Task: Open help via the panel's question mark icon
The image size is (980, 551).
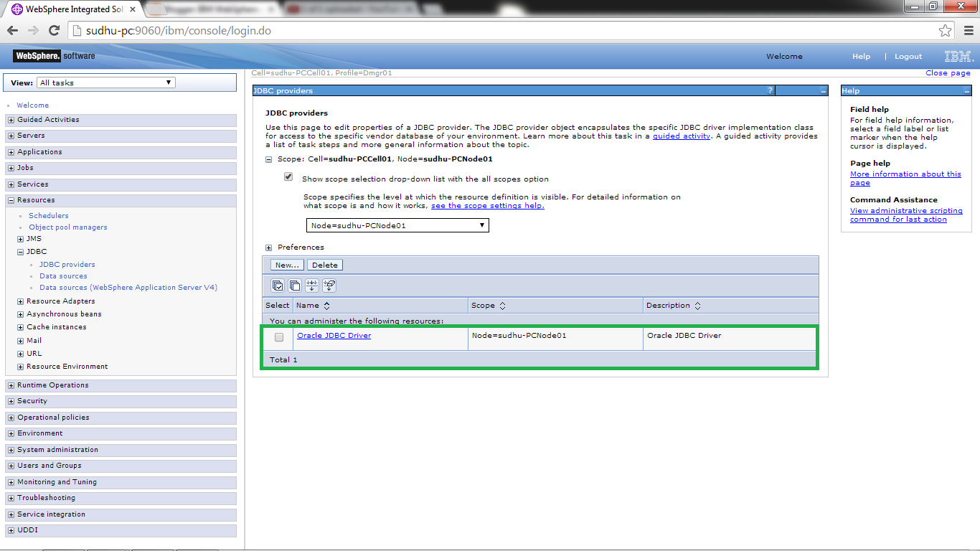Action: click(770, 90)
